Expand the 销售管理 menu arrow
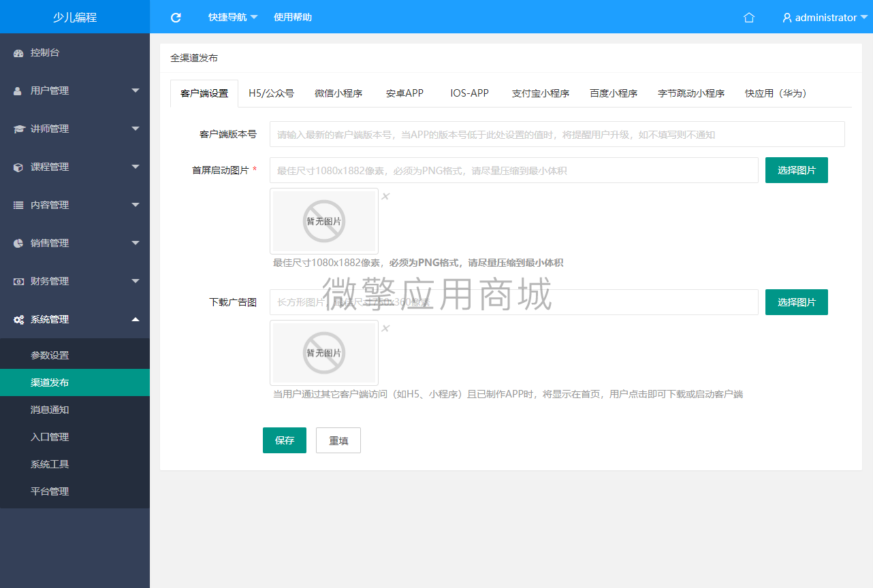Image resolution: width=873 pixels, height=588 pixels. pos(136,243)
